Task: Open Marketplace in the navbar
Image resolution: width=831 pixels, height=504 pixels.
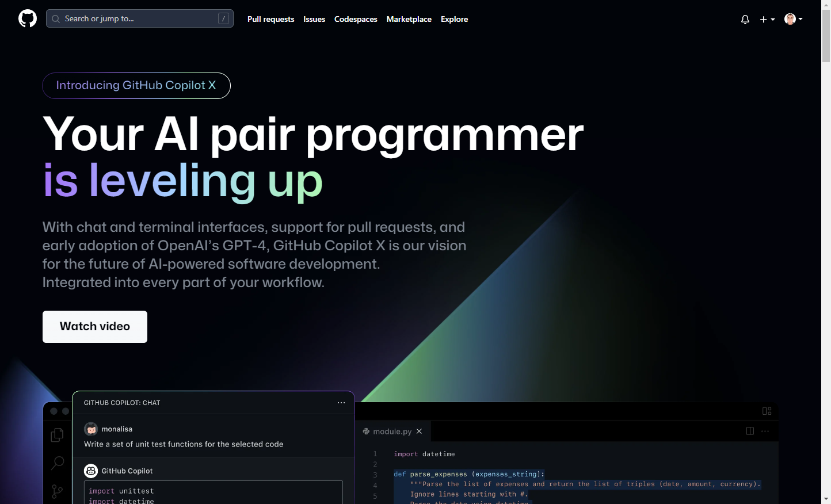Action: pyautogui.click(x=409, y=19)
